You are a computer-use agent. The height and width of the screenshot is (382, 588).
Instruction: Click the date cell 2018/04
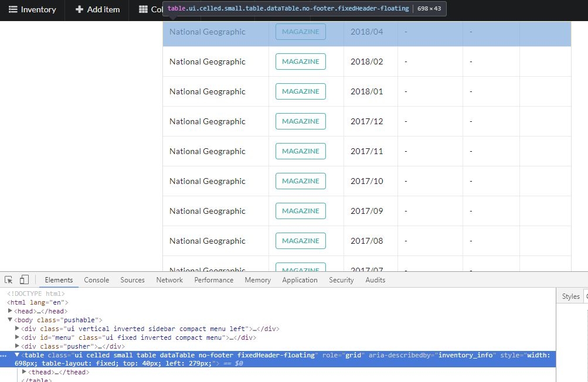(x=367, y=32)
